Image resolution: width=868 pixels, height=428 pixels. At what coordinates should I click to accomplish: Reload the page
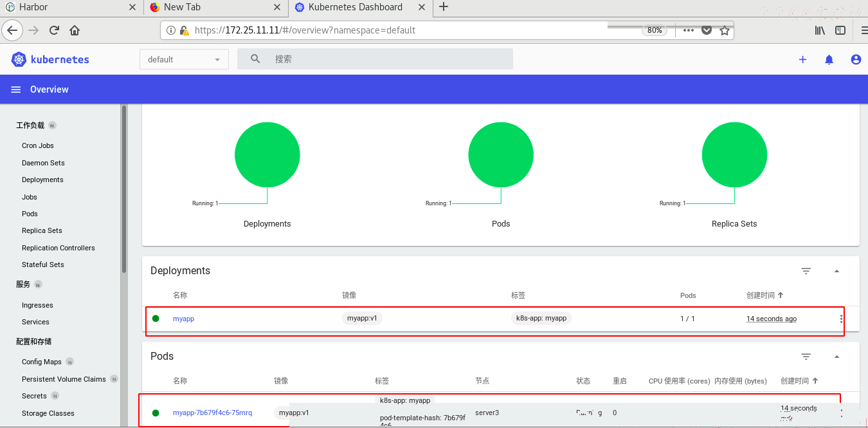pyautogui.click(x=54, y=30)
